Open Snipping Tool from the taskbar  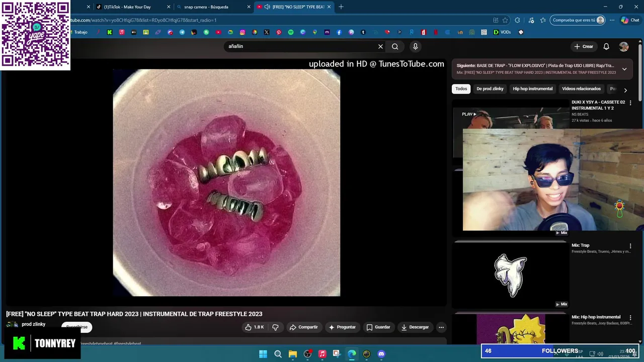point(337,354)
